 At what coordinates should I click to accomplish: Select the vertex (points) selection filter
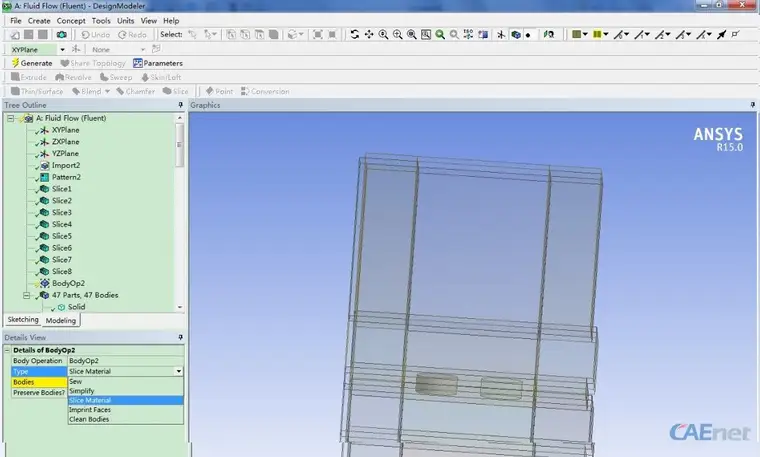click(231, 34)
